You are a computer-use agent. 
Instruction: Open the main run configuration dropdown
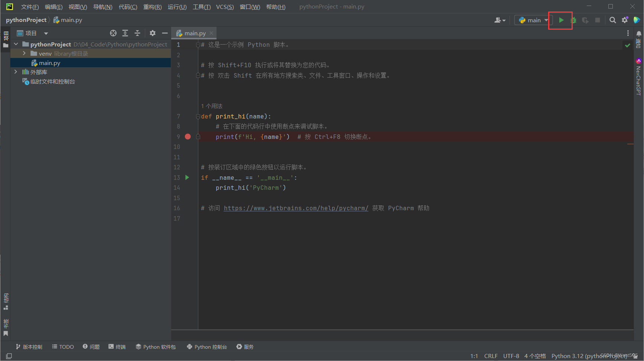point(533,20)
